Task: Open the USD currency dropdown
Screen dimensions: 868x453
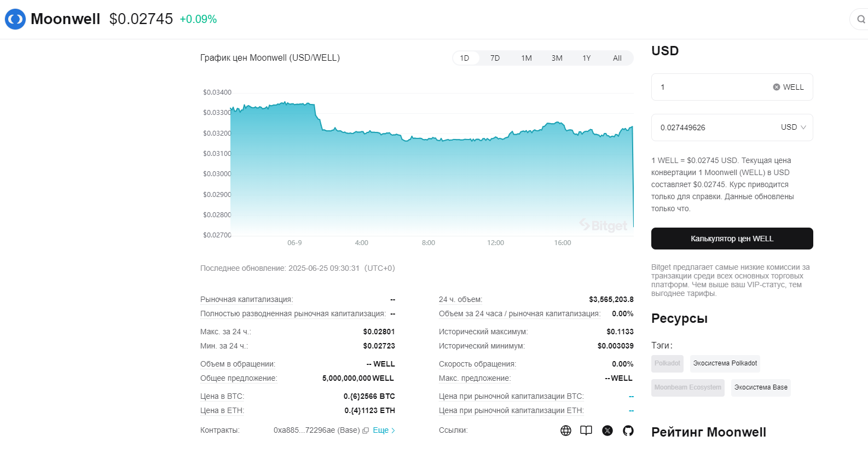Action: 793,127
